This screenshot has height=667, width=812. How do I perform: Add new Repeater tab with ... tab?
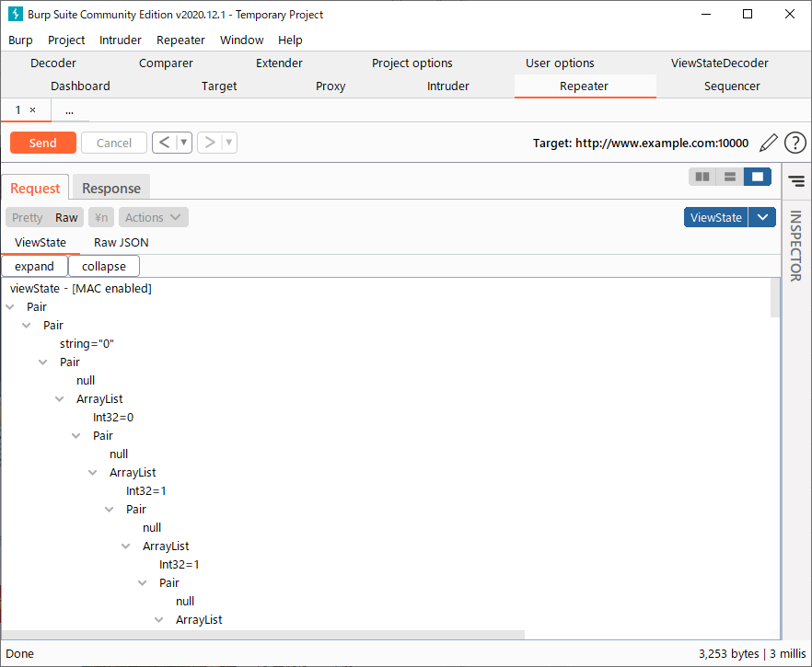point(69,110)
